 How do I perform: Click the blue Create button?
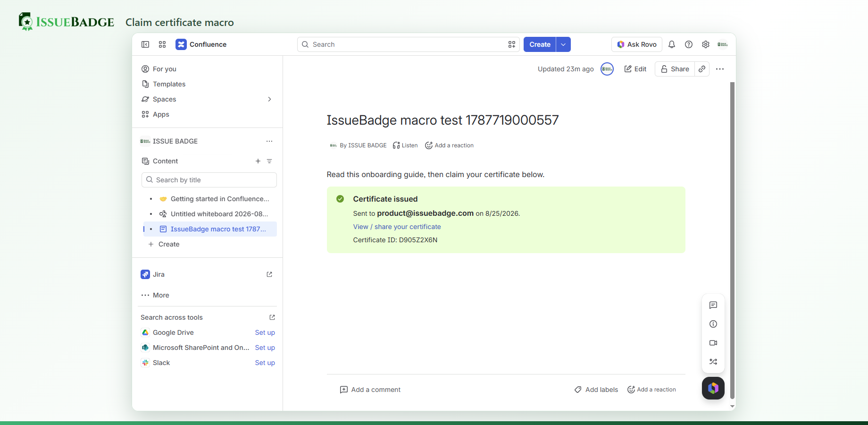click(x=540, y=44)
